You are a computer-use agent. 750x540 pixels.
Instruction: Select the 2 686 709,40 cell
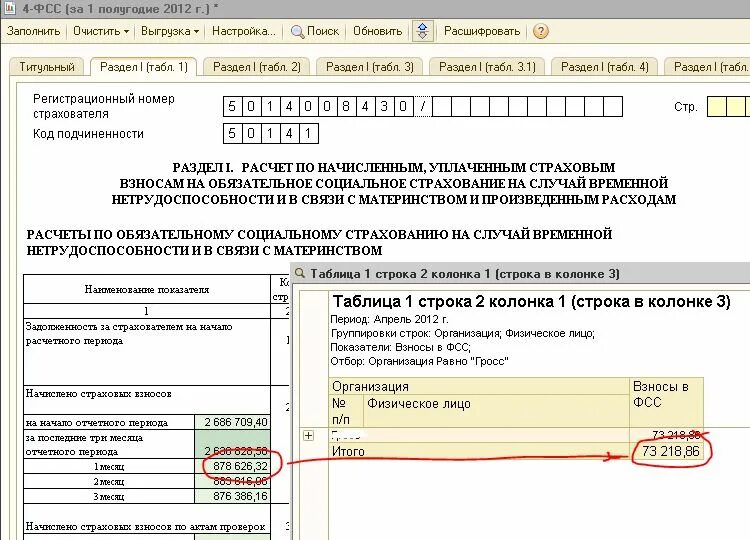tap(232, 422)
